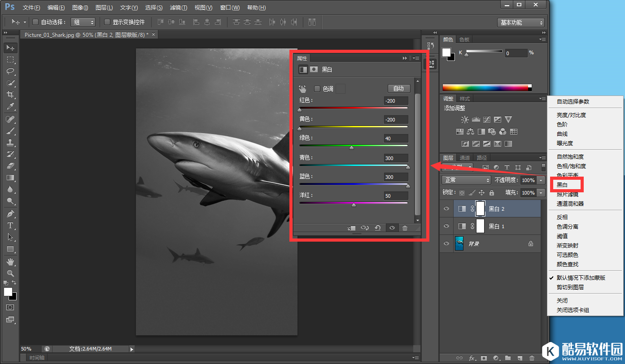The width and height of the screenshot is (625, 364).
Task: Select the Eyedropper tool
Action: (10, 107)
